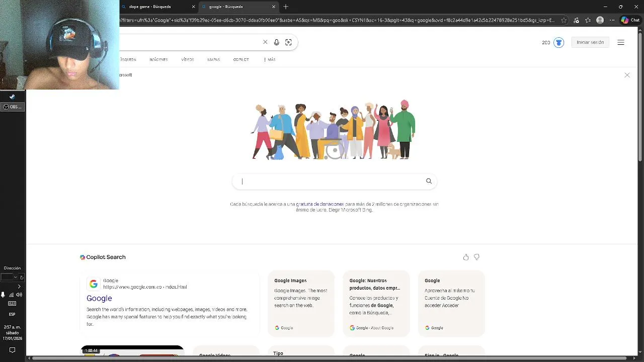644x362 pixels.
Task: Open 'Google: Nuestros productos' card
Action: pos(376,304)
